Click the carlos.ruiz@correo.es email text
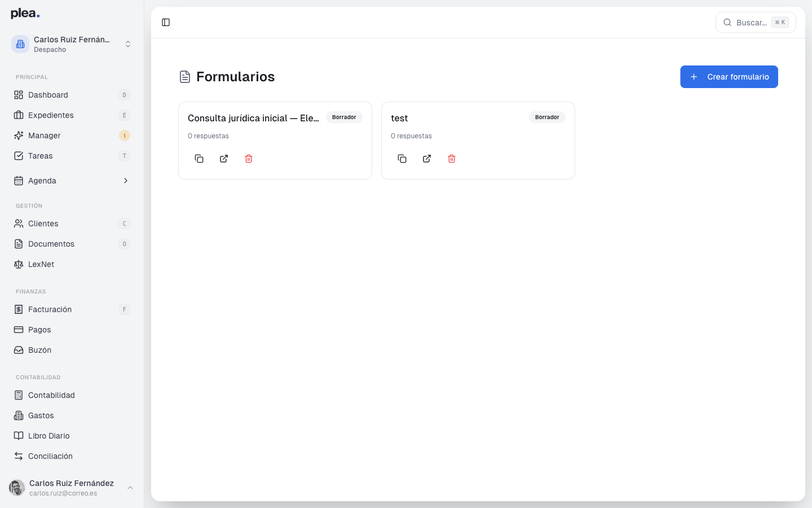The image size is (812, 508). tap(63, 493)
